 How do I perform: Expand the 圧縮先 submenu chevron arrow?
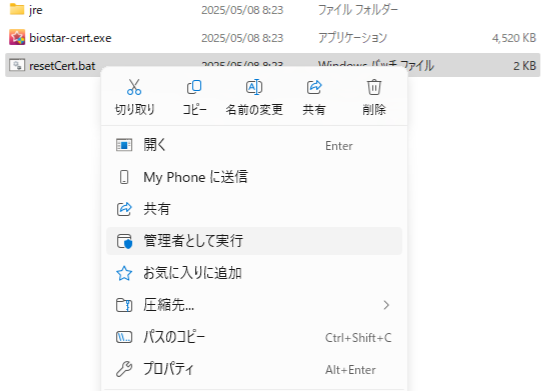(x=386, y=305)
